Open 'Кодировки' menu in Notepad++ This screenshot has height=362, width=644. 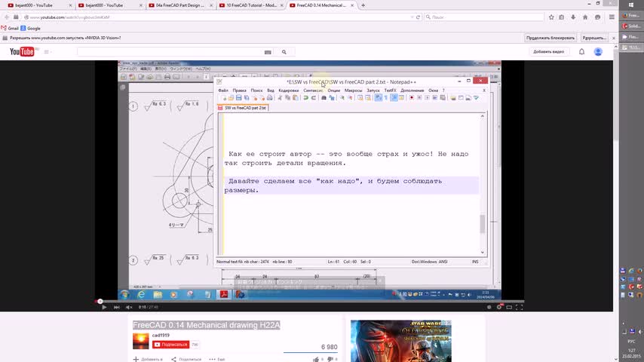(x=288, y=90)
